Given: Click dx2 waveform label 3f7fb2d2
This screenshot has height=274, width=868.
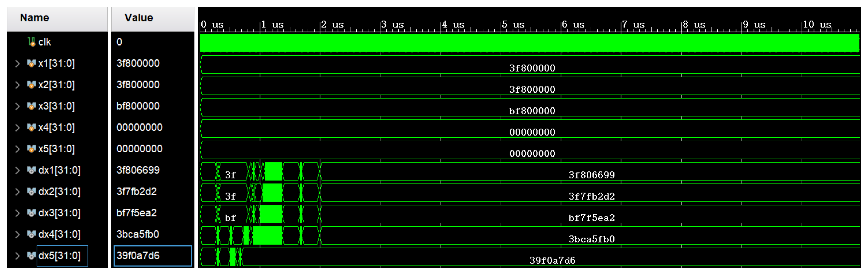Looking at the screenshot, I should [592, 196].
